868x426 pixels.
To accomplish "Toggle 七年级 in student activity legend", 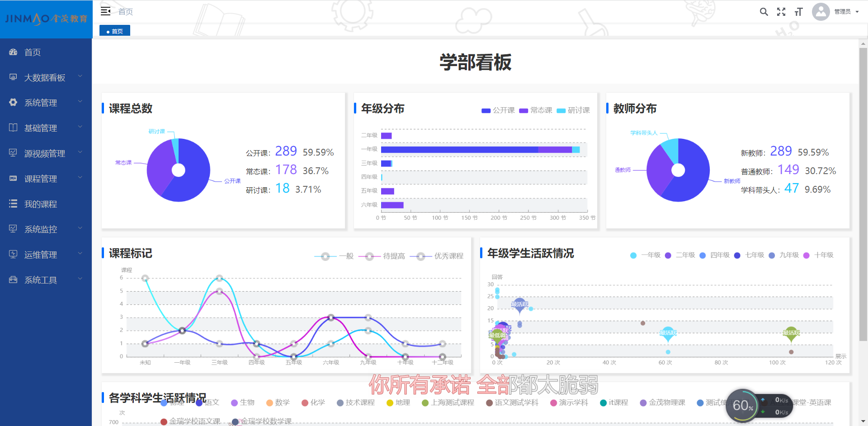I will pos(749,255).
